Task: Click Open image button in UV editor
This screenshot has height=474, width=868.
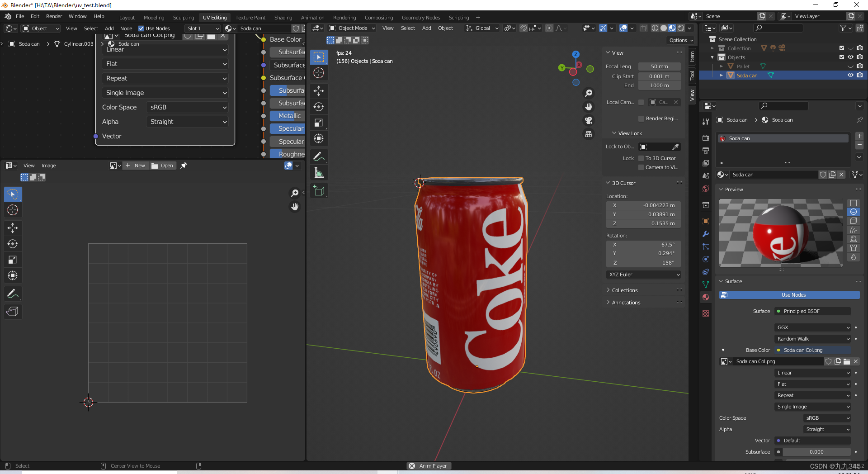Action: click(x=162, y=166)
